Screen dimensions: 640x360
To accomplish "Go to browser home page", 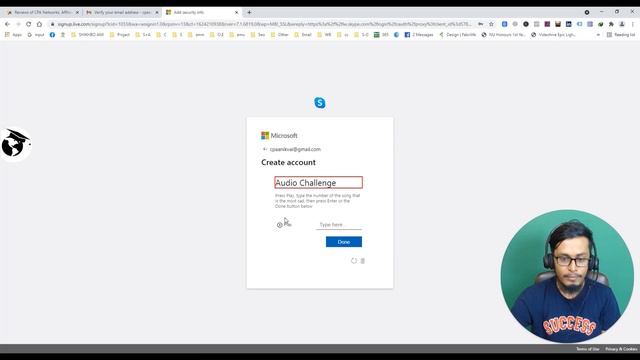I will (x=39, y=24).
